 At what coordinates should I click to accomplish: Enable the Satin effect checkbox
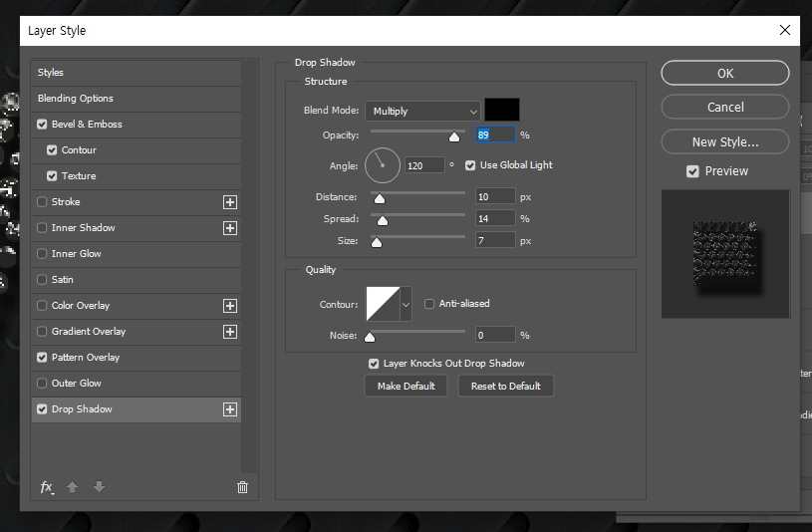tap(42, 280)
